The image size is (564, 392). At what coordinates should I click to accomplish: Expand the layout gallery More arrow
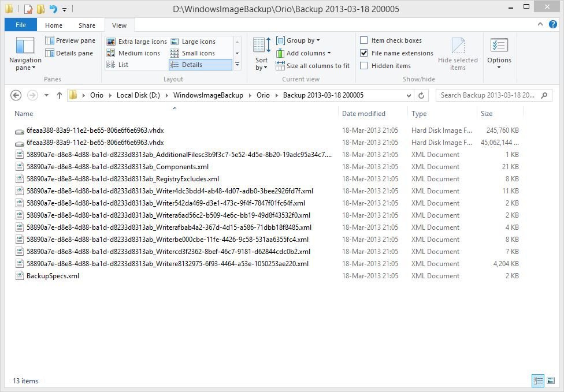click(x=237, y=65)
